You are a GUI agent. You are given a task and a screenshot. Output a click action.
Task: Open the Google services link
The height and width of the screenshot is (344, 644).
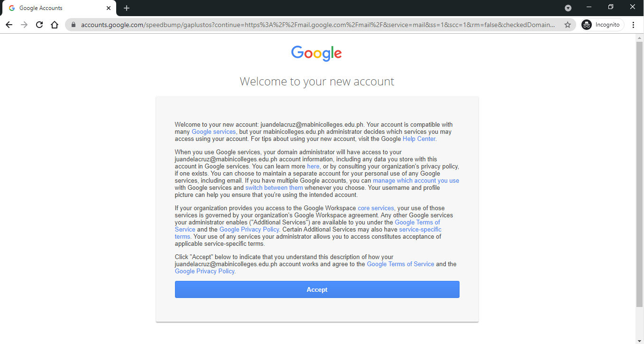[213, 132]
